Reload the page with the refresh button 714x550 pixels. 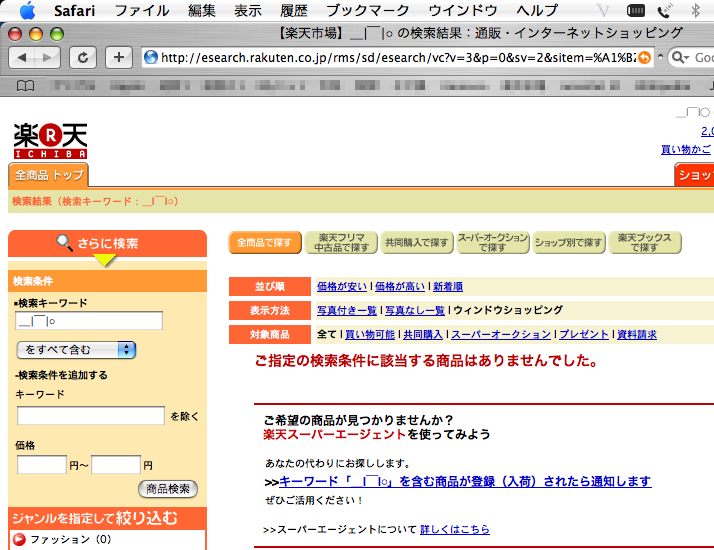[x=82, y=58]
